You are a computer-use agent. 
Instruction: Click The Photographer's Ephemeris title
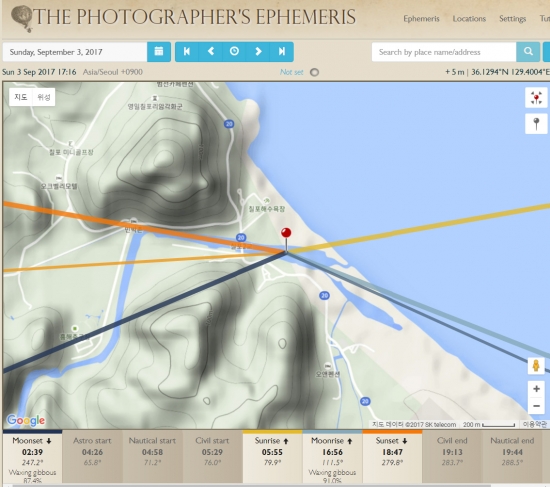coord(195,17)
